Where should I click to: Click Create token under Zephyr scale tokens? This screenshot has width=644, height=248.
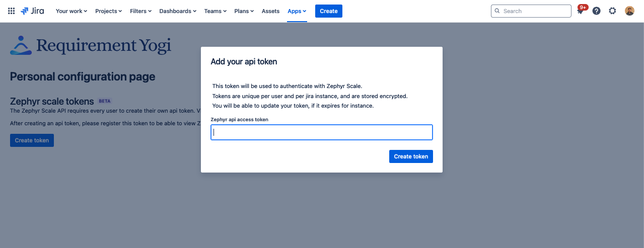coord(32,140)
